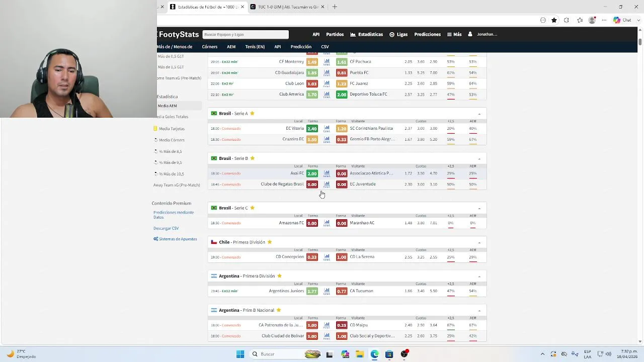Open stats icon for Club America match
The height and width of the screenshot is (362, 644).
click(x=327, y=95)
